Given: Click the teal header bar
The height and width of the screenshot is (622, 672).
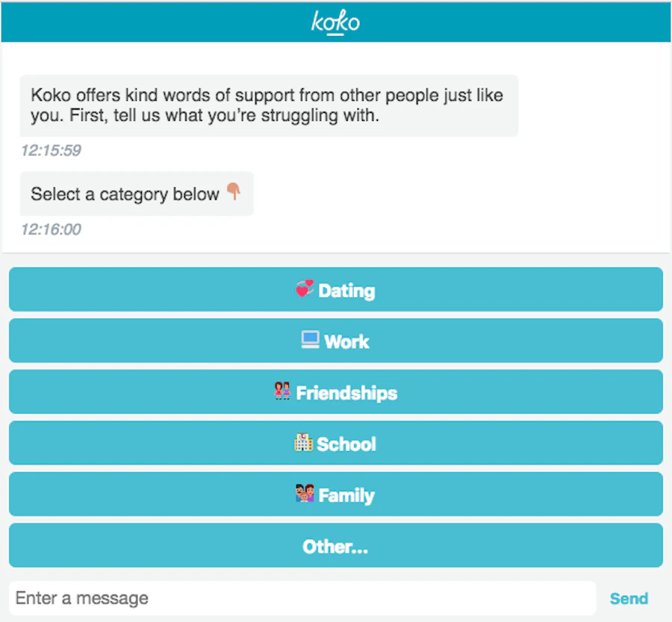Looking at the screenshot, I should click(336, 22).
